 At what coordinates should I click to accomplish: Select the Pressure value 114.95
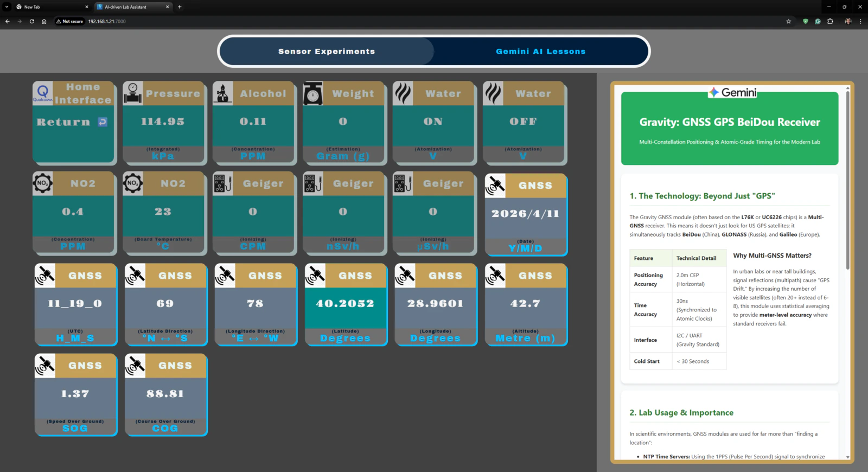163,122
